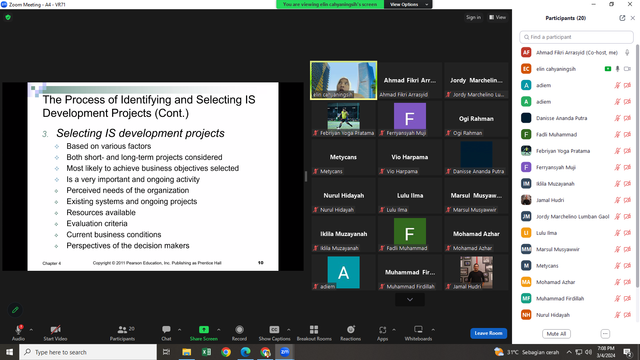This screenshot has height=360, width=640.
Task: Open File Explorer from taskbar
Action: (x=187, y=352)
